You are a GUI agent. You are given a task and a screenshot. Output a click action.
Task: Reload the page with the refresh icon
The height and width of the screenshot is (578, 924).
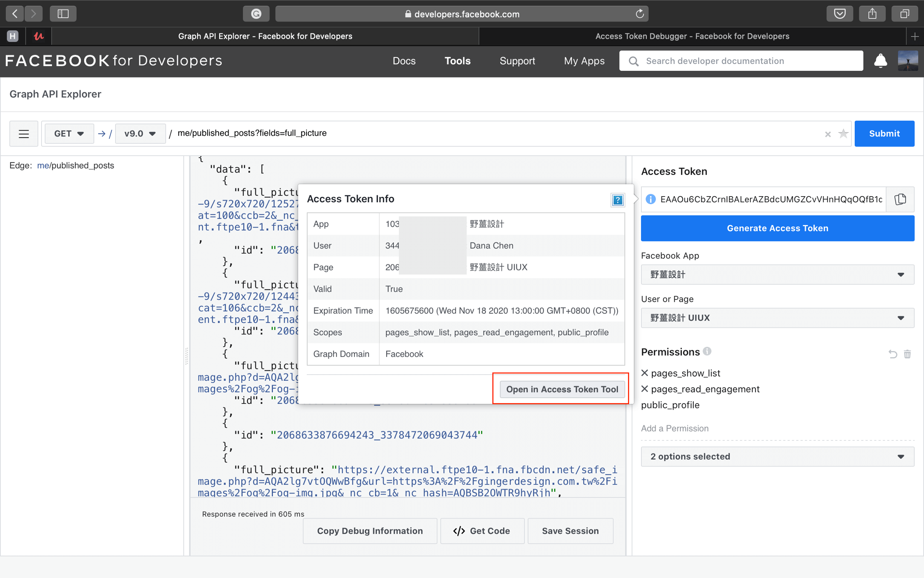tap(639, 14)
